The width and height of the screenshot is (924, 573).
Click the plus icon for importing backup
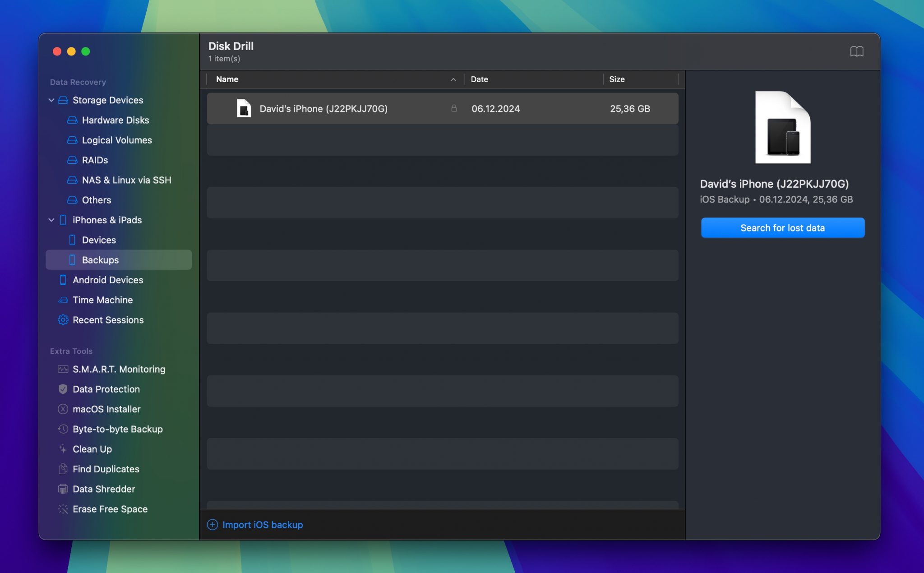pos(212,525)
